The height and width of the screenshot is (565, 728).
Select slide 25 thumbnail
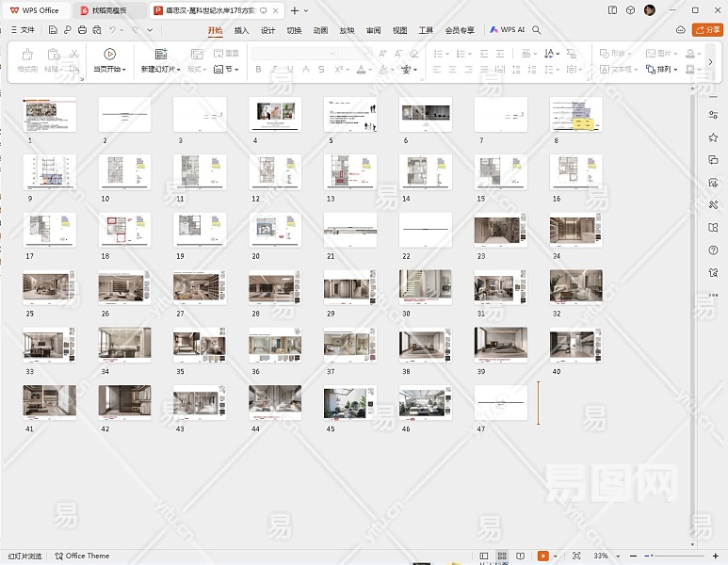tap(49, 286)
